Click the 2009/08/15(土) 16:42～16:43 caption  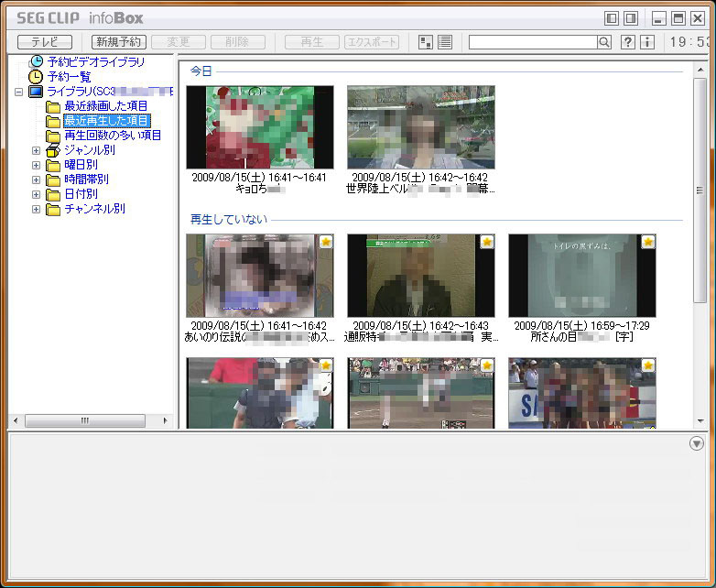pos(420,326)
